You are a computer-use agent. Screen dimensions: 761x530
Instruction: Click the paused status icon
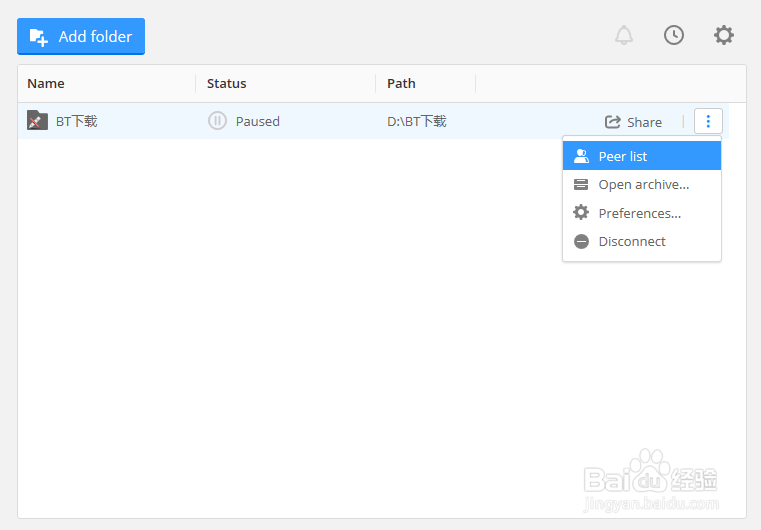(217, 121)
